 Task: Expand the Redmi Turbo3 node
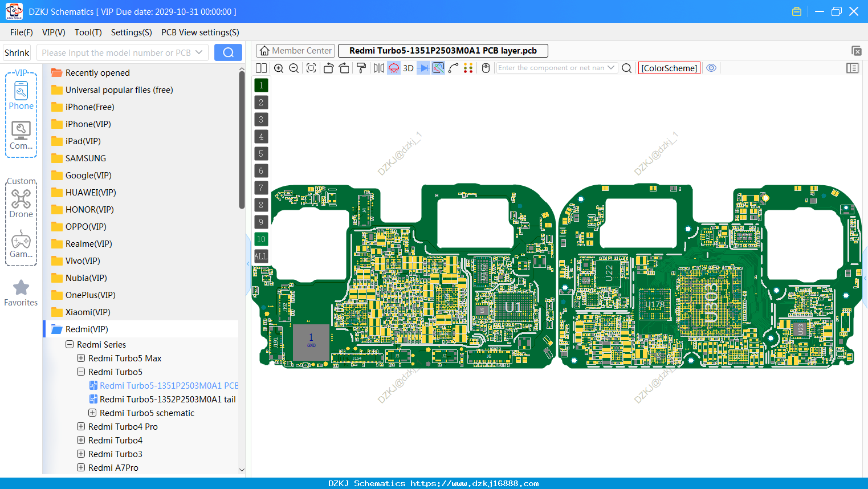point(81,454)
